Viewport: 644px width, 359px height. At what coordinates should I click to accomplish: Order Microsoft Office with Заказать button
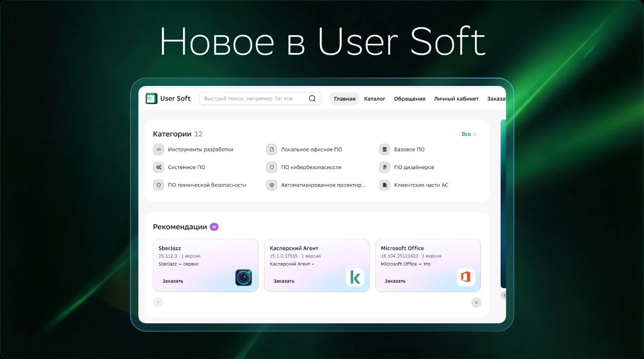pos(395,281)
